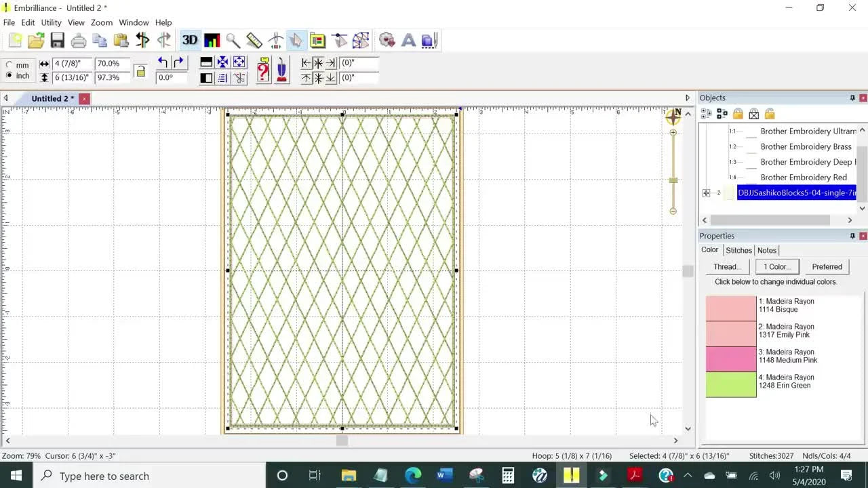The width and height of the screenshot is (868, 488).
Task: Open a design file with the folder icon
Action: 36,41
